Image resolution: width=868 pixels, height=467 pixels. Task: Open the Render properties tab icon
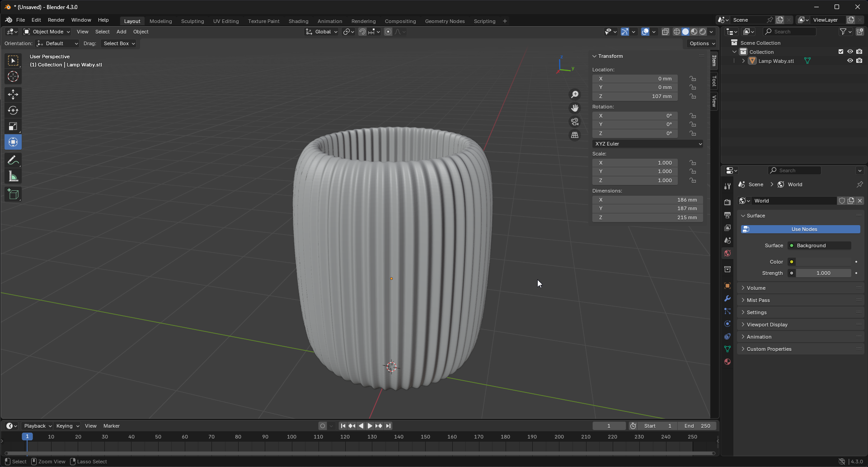pyautogui.click(x=727, y=202)
